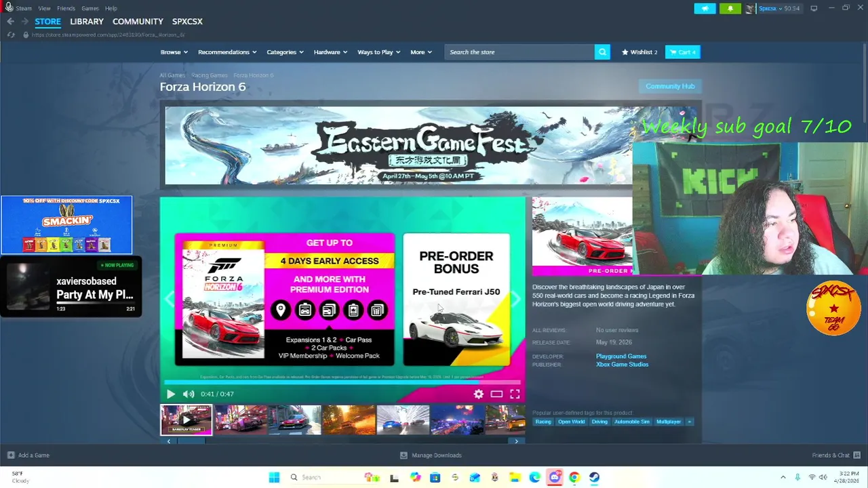Add another tag with plus button
Screen dimensions: 868x488
[x=690, y=422]
